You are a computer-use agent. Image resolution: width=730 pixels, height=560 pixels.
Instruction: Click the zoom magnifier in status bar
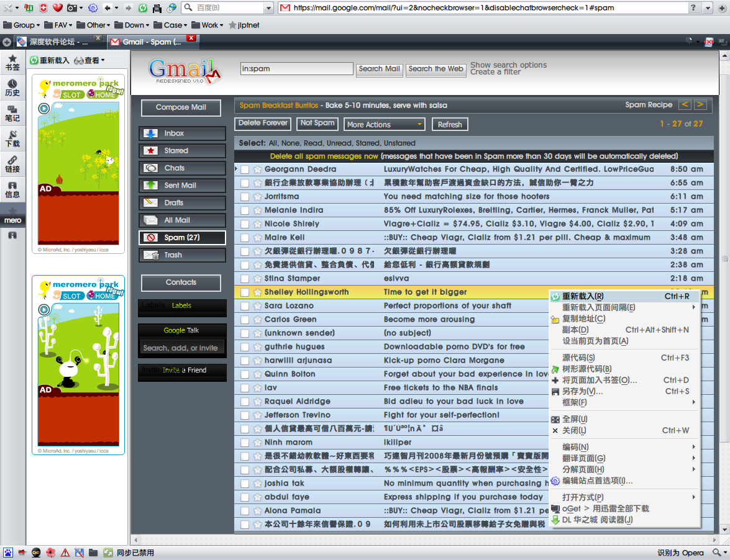pos(716,553)
